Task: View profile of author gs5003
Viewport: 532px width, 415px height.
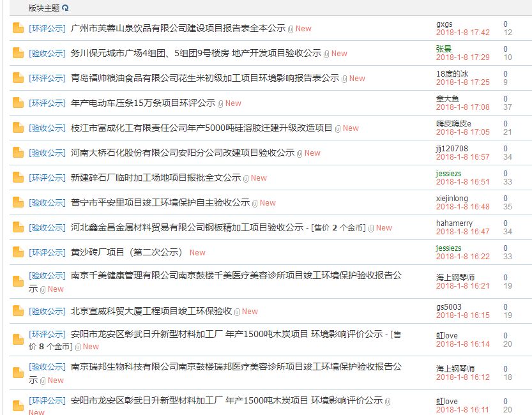Action: point(449,307)
